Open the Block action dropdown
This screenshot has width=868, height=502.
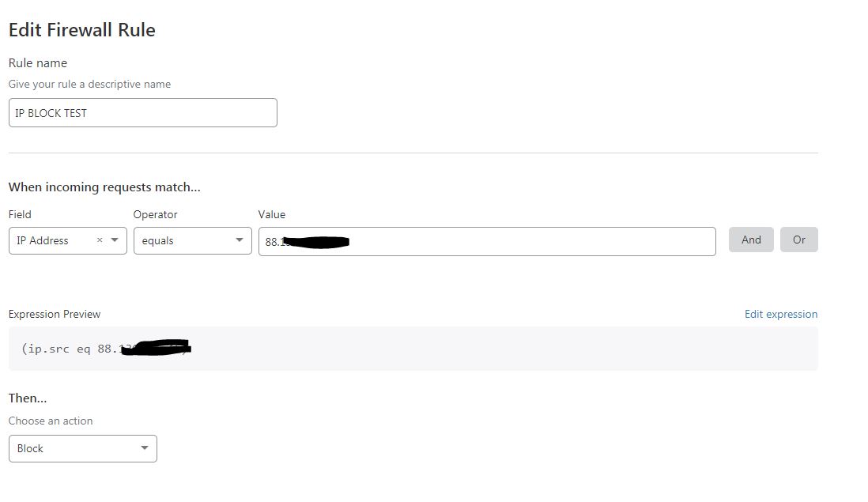point(83,449)
